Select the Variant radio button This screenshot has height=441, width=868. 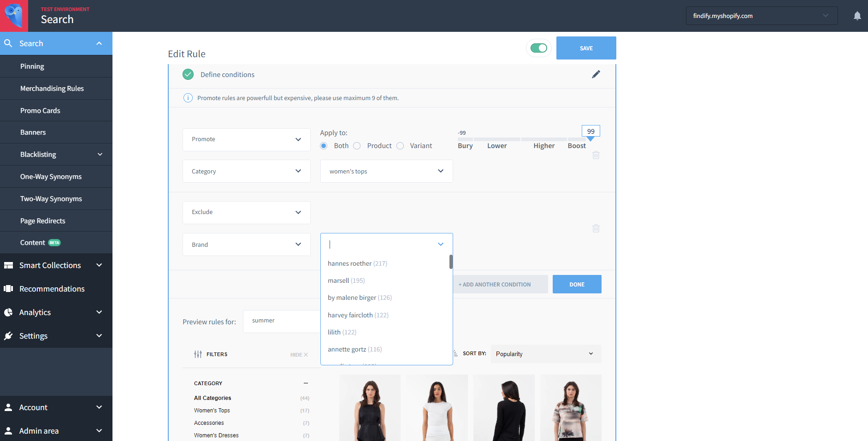click(400, 146)
